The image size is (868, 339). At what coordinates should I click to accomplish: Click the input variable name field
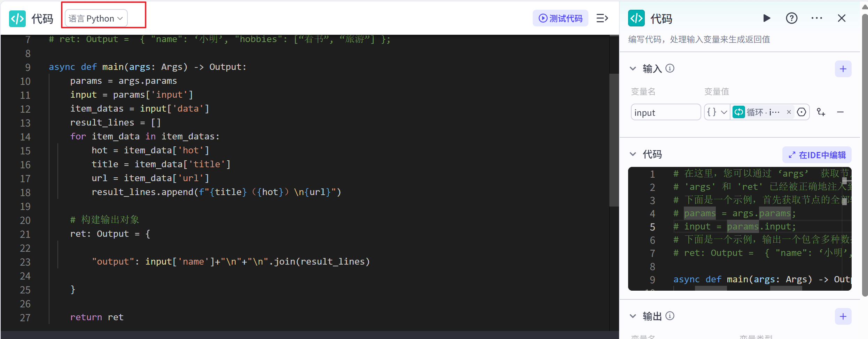pos(665,112)
